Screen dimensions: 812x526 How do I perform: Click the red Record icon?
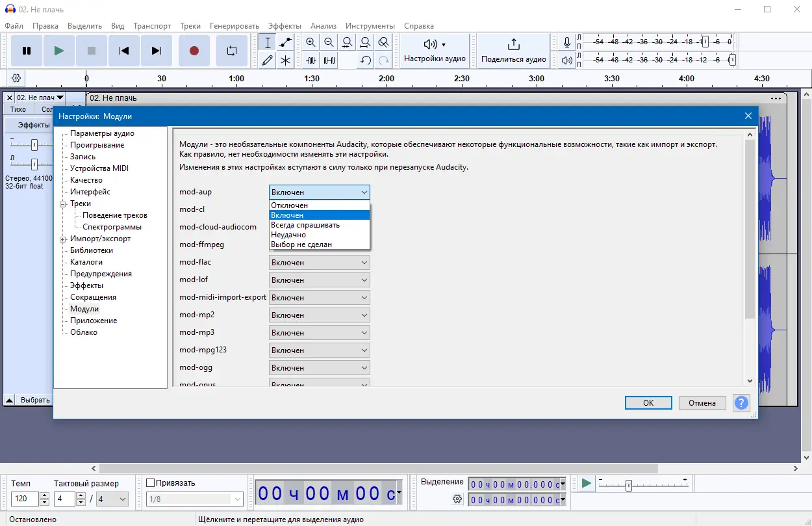point(194,50)
